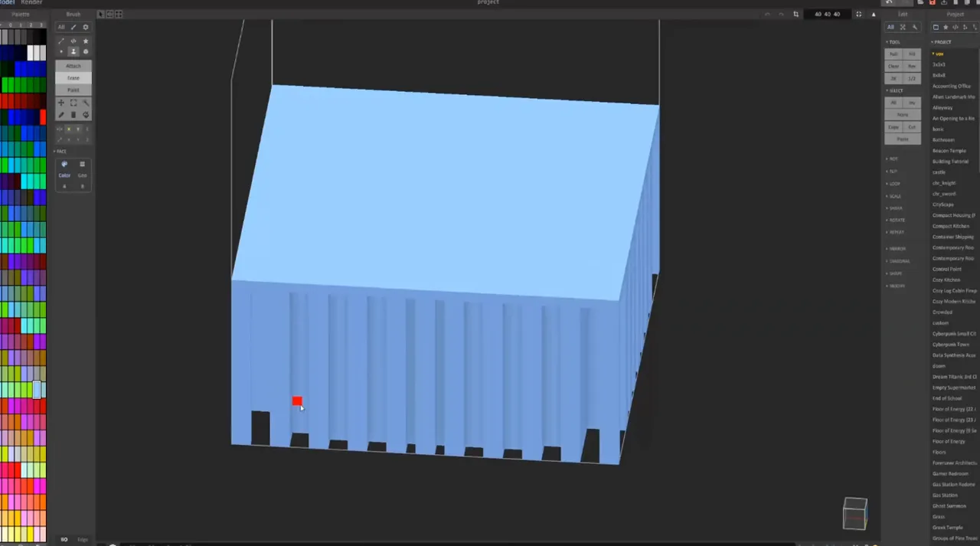
Task: Click the None select button
Action: [x=903, y=115]
